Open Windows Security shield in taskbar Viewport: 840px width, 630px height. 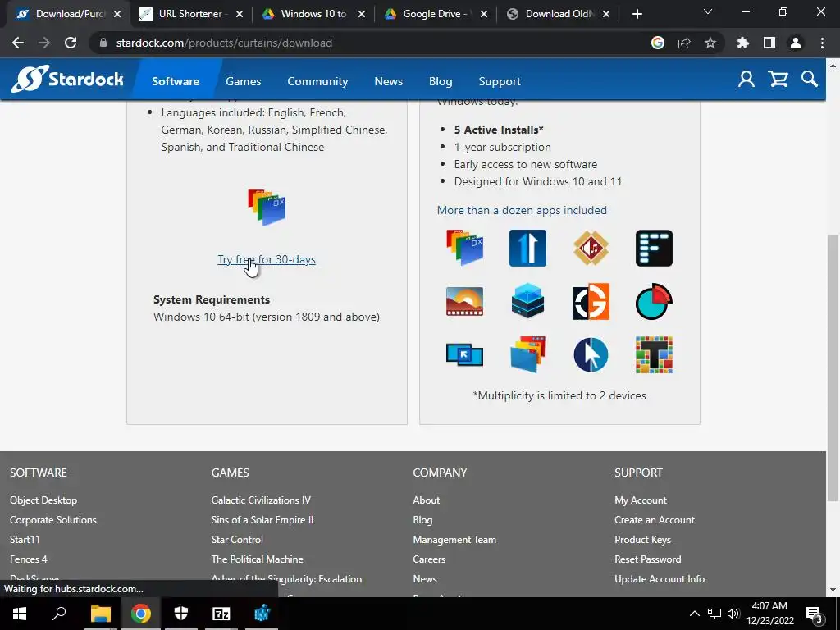(181, 614)
